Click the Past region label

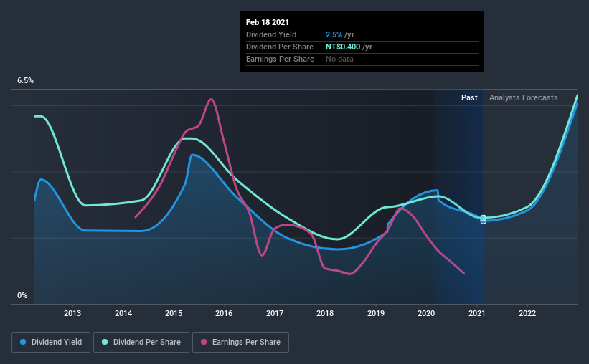pyautogui.click(x=469, y=97)
